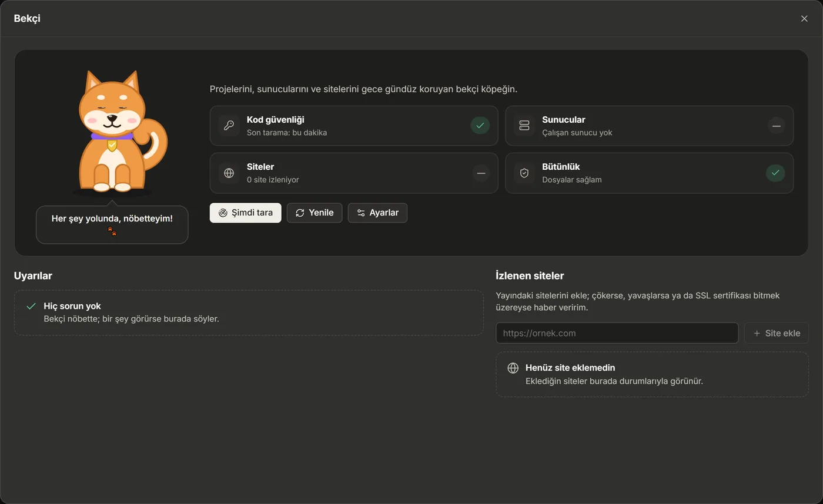This screenshot has width=823, height=504.
Task: Click green checkmark status on Kod güvenliği
Action: pyautogui.click(x=480, y=125)
